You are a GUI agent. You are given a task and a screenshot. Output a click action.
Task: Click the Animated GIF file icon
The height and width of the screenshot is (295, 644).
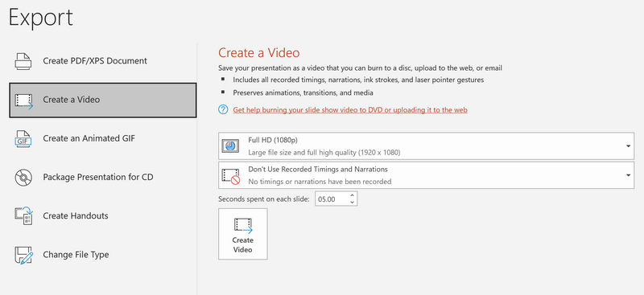[x=23, y=139]
